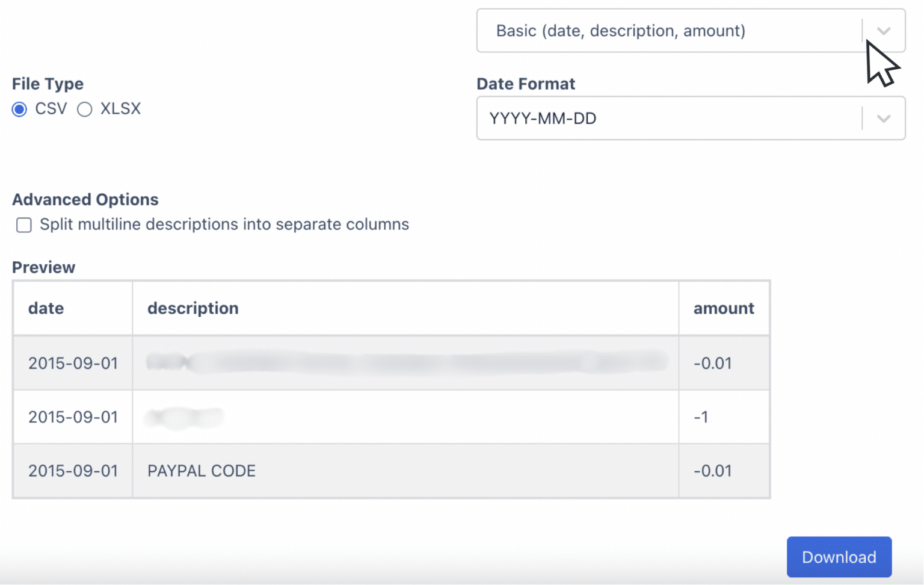Open the YYYY-MM-DD date format chevron
Viewport: 924px width, 585px height.
[x=883, y=119]
